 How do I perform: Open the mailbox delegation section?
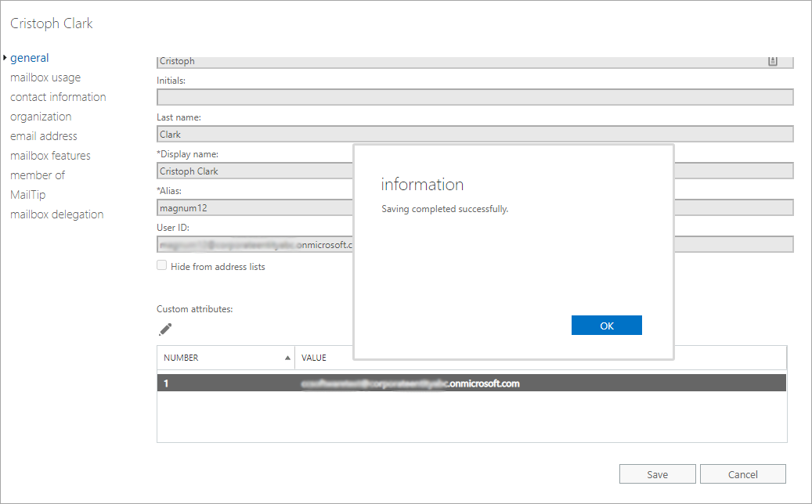pyautogui.click(x=56, y=214)
